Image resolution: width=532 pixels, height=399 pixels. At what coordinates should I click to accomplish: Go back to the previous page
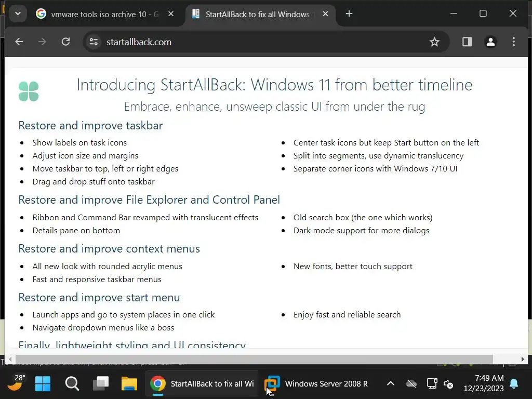pyautogui.click(x=19, y=42)
